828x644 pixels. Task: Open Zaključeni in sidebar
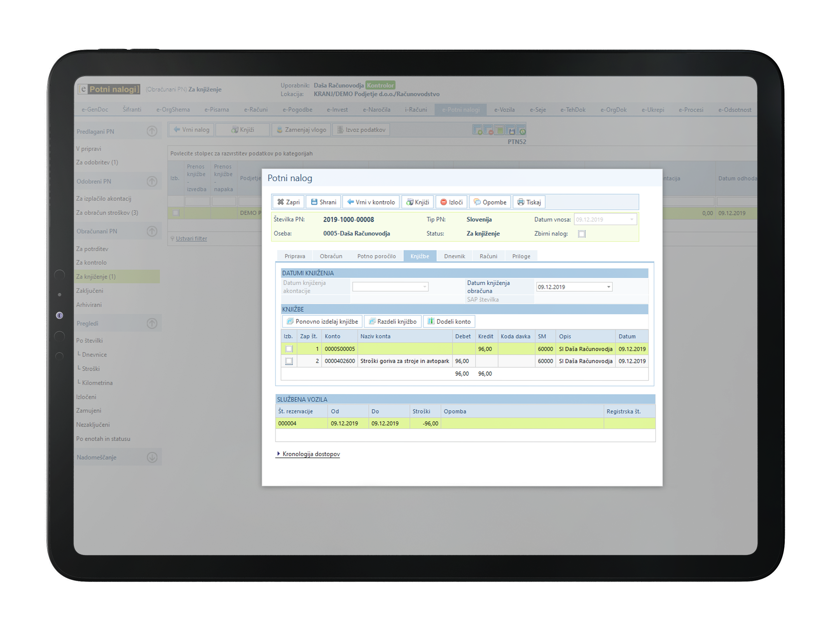(x=90, y=290)
